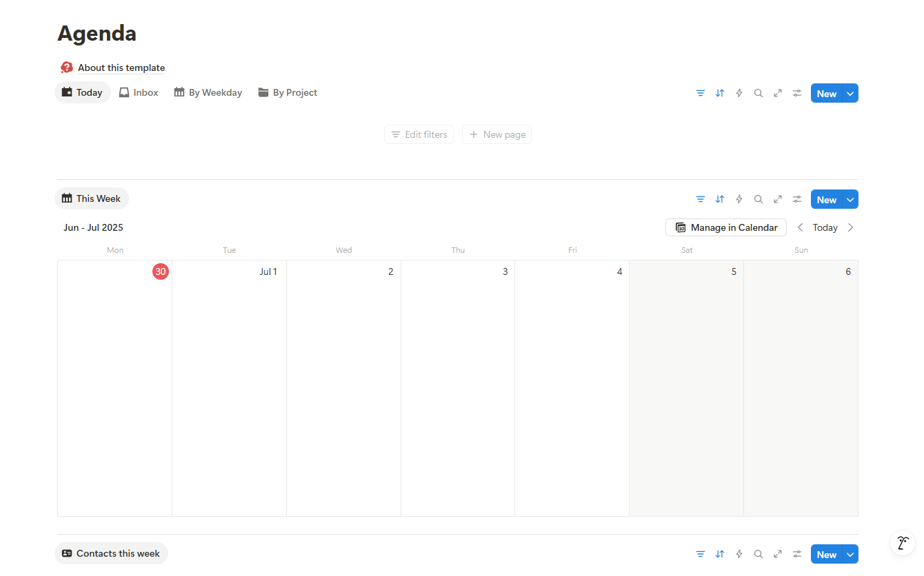
Task: Go to the previous week in calendar
Action: pyautogui.click(x=800, y=227)
